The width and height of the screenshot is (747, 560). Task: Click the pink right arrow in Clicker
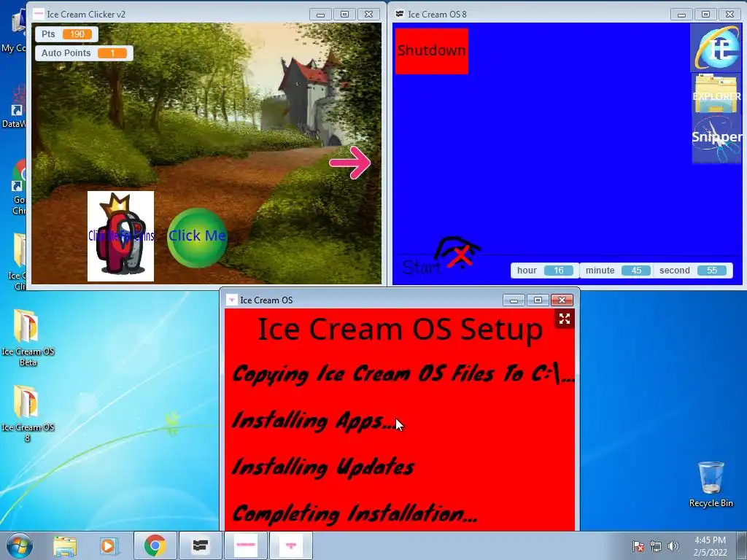[350, 163]
